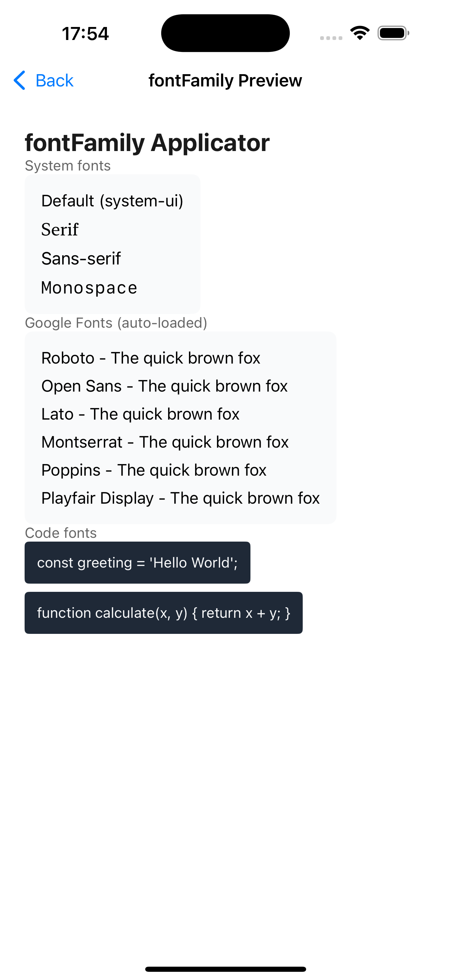
Task: Tap the cellular signal dots
Action: click(x=331, y=38)
